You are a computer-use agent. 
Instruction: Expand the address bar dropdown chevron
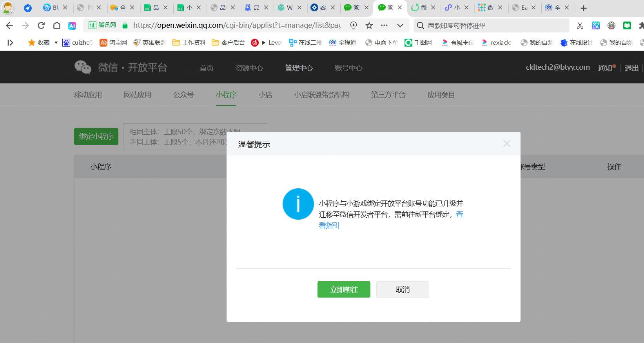click(x=400, y=25)
